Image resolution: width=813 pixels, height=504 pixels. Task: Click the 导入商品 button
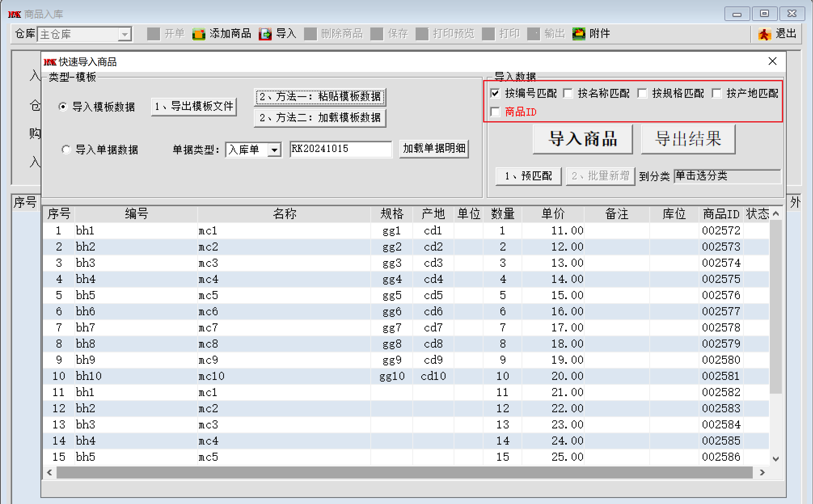[583, 139]
